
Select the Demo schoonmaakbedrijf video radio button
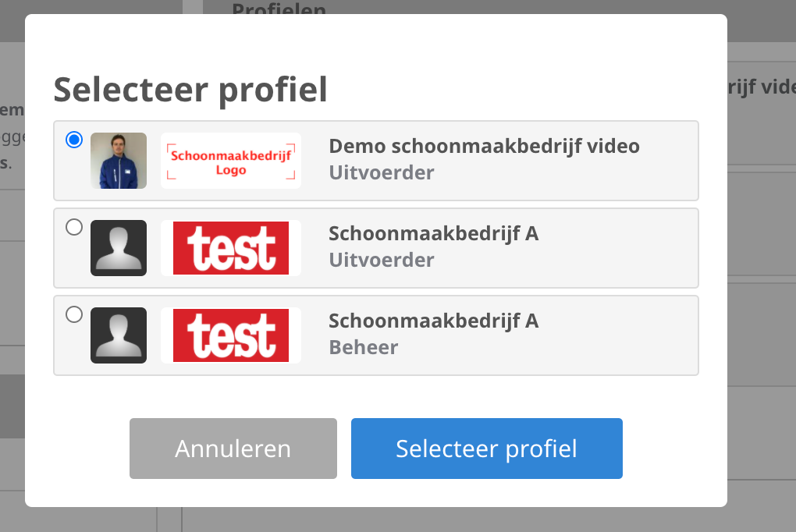pyautogui.click(x=74, y=140)
